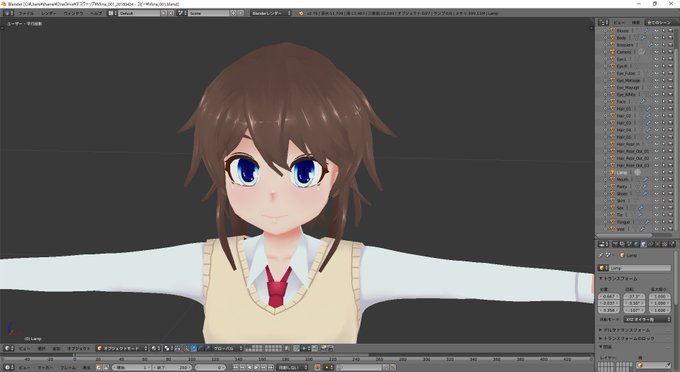
Task: Toggle renderability of the Eye.L object
Action: tap(671, 59)
